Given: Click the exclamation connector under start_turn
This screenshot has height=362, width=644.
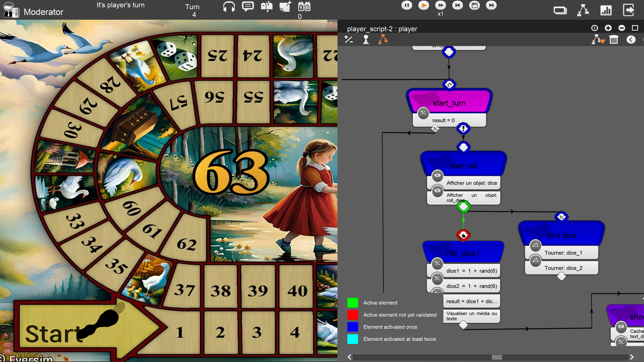Looking at the screenshot, I should (x=463, y=129).
